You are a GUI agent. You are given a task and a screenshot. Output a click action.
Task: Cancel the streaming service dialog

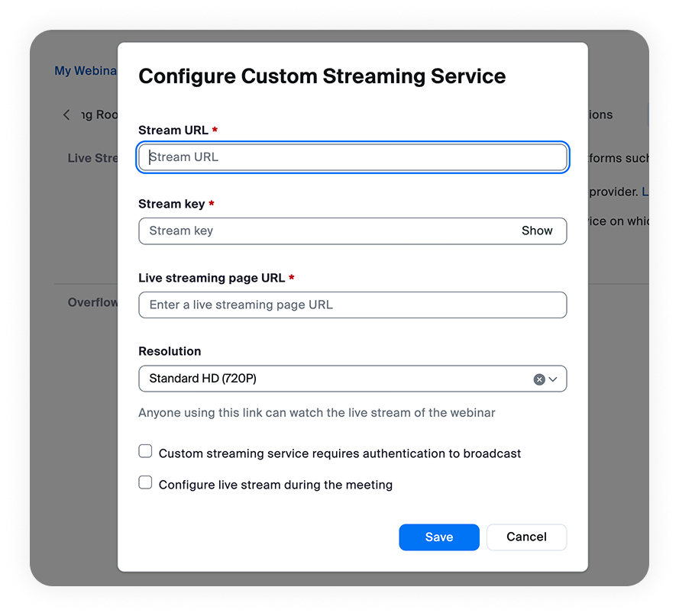click(x=526, y=537)
